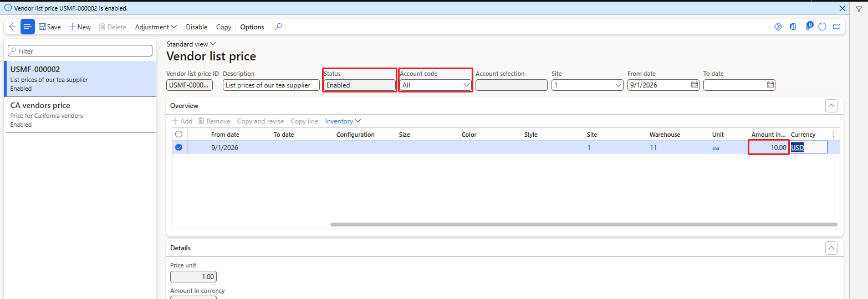Click grid options three-dot icon

(833, 135)
